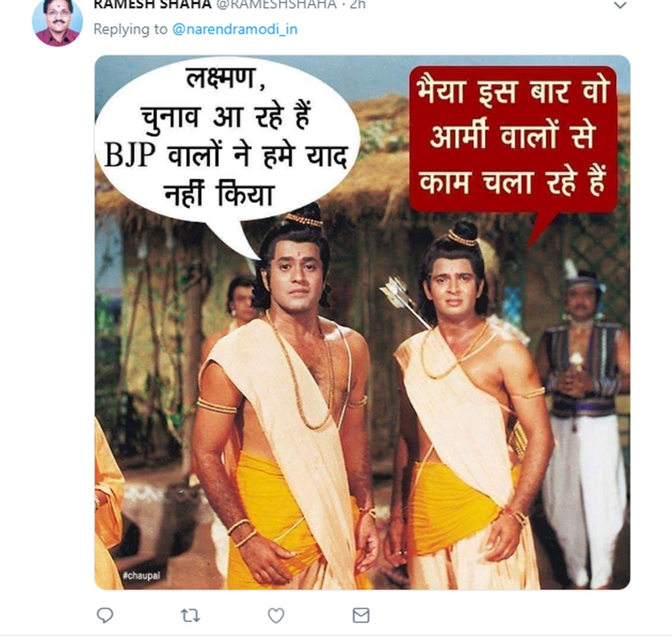
Task: Reply to Ramesh Shaha's tweet
Action: pyautogui.click(x=104, y=615)
